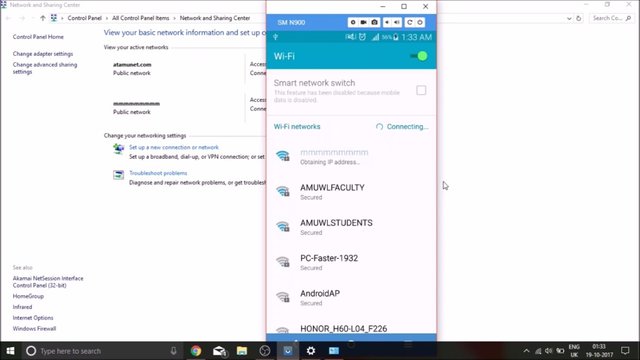Open the HomeGroup link
Screen dimensions: 640x360
click(x=28, y=296)
